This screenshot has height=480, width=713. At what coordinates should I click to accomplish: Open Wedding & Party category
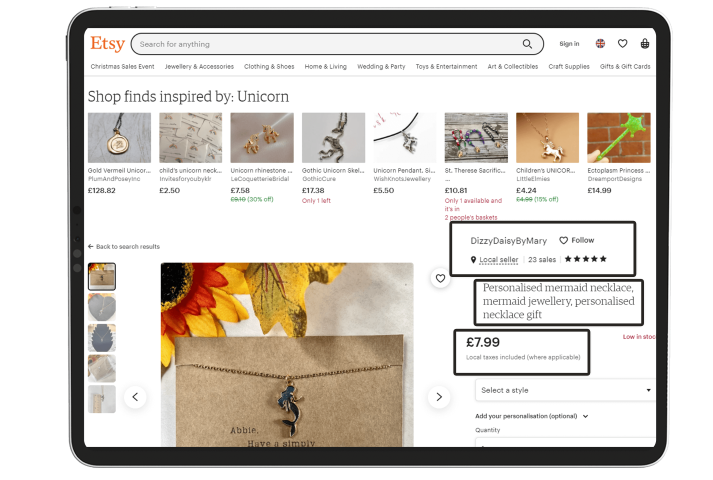[x=381, y=66]
